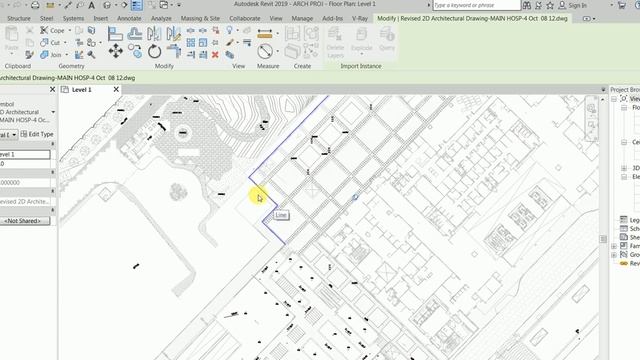Open the View ribbon tab

point(276,18)
